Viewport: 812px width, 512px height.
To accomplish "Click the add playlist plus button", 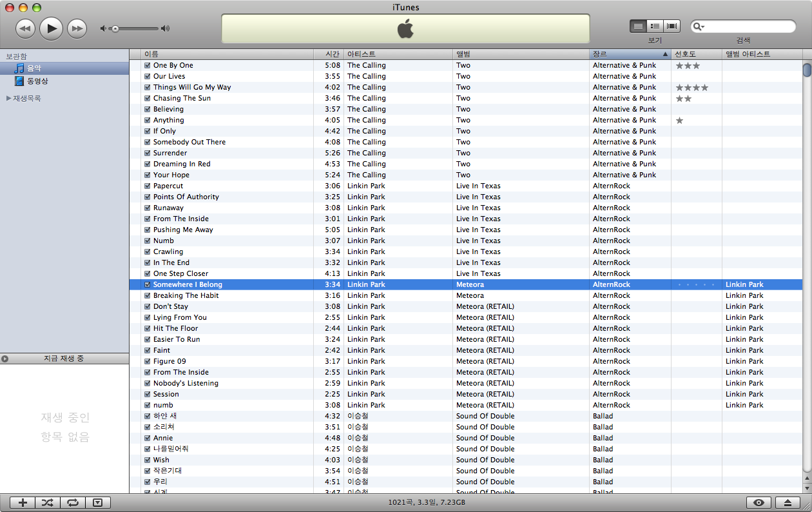I will tap(23, 503).
